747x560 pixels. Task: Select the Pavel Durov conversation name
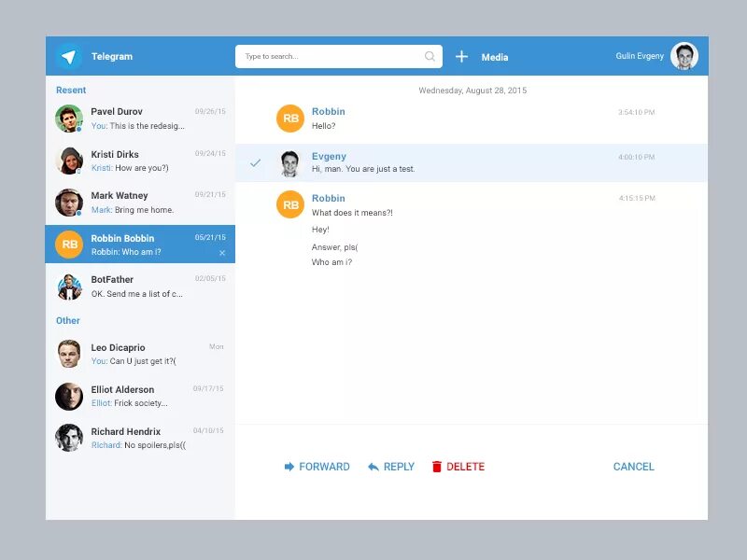[117, 111]
